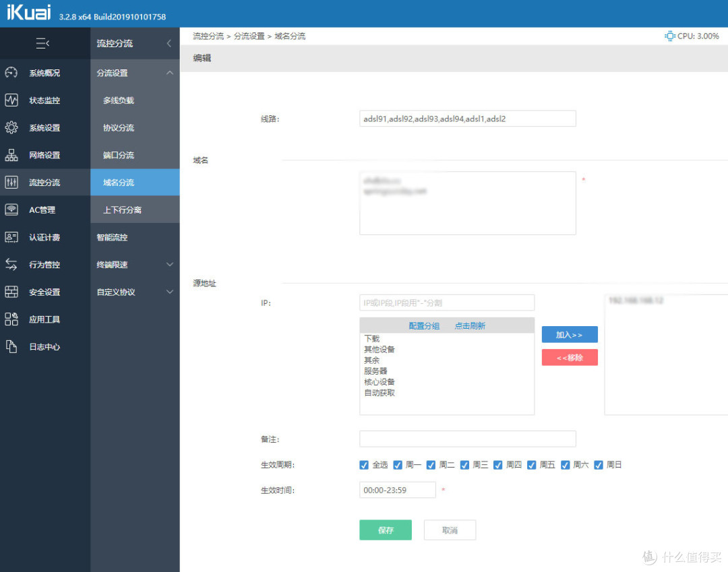Toggle the 周日 checkbox off
The width and height of the screenshot is (728, 572).
pos(598,465)
